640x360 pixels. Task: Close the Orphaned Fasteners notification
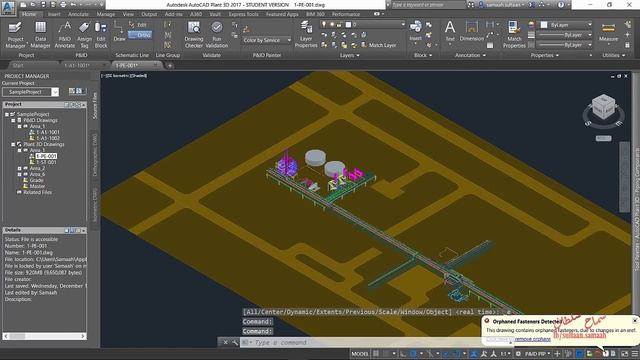(x=635, y=321)
